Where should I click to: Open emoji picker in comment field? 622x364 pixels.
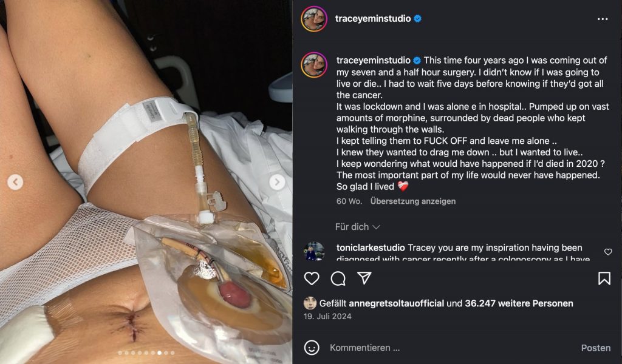[x=312, y=348]
